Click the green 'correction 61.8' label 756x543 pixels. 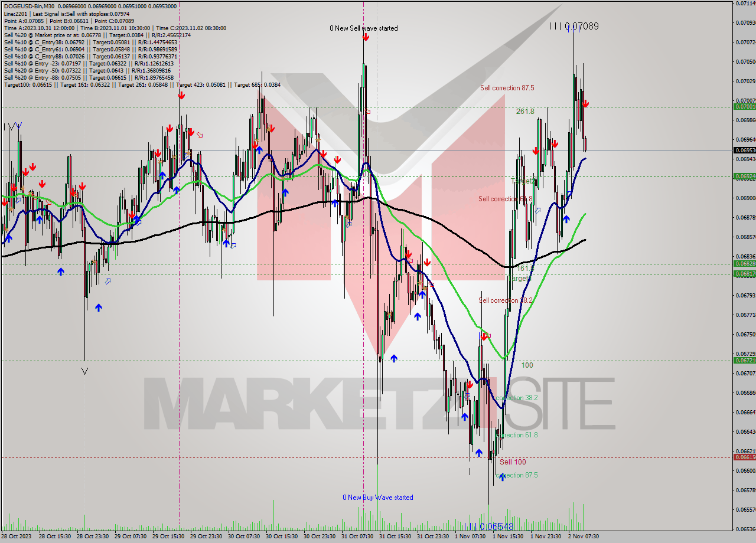pyautogui.click(x=517, y=435)
